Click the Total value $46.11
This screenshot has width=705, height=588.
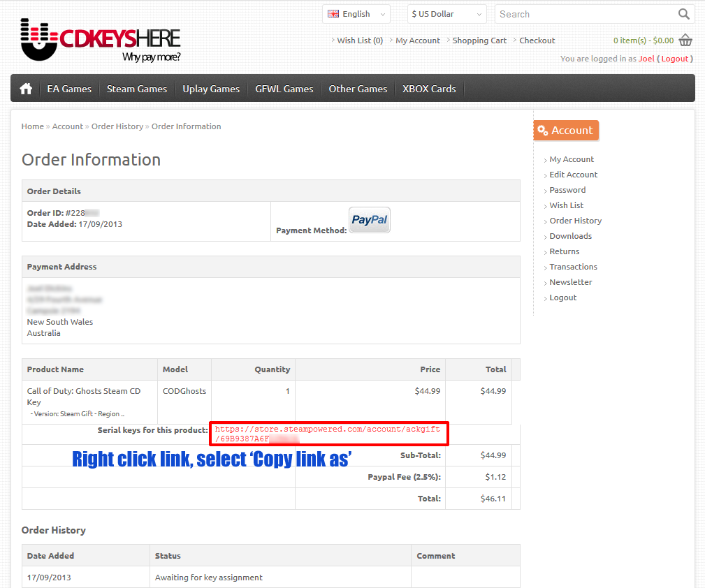coord(493,499)
